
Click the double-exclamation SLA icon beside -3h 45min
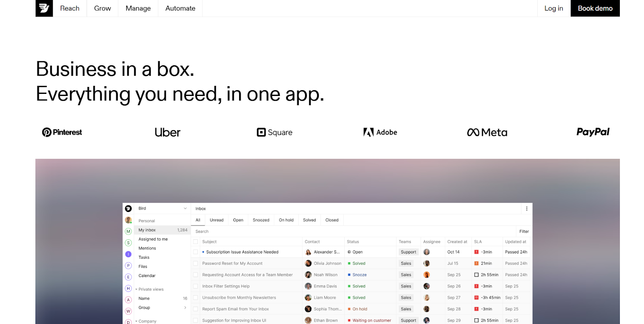pyautogui.click(x=477, y=297)
